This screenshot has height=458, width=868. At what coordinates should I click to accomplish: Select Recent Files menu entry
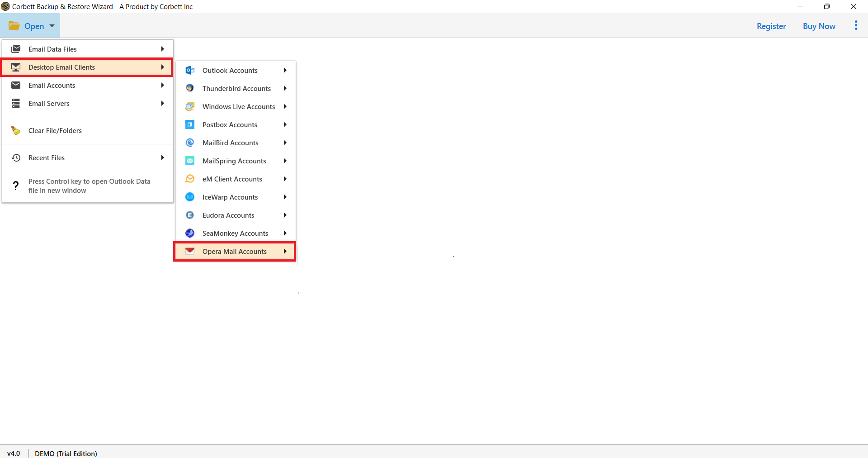88,157
